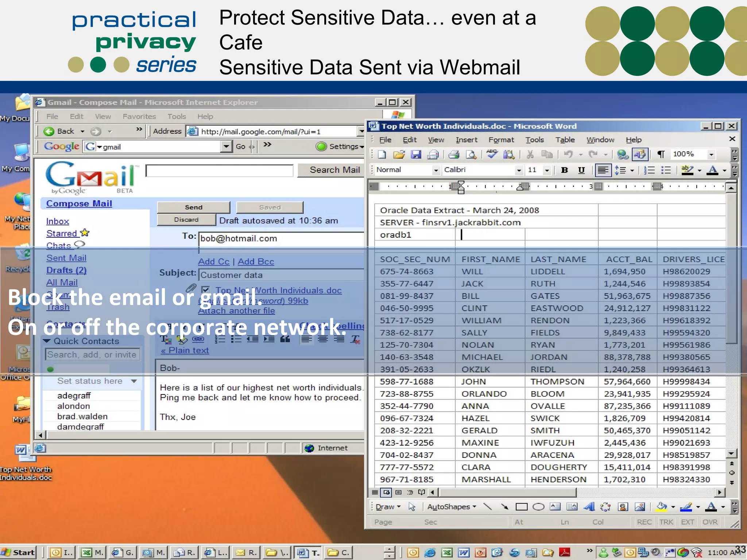Collapse the Quick Contacts section
This screenshot has height=560, width=747.
point(47,341)
